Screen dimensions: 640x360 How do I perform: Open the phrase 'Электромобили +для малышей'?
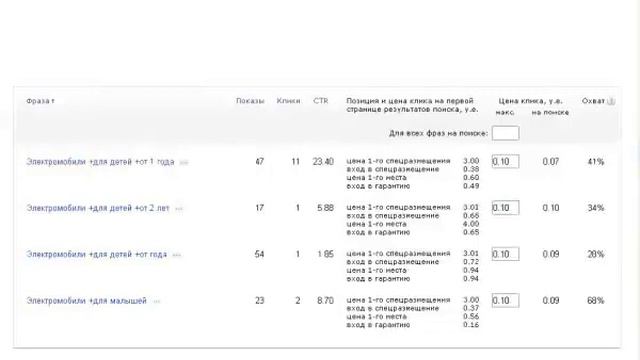[x=87, y=301]
